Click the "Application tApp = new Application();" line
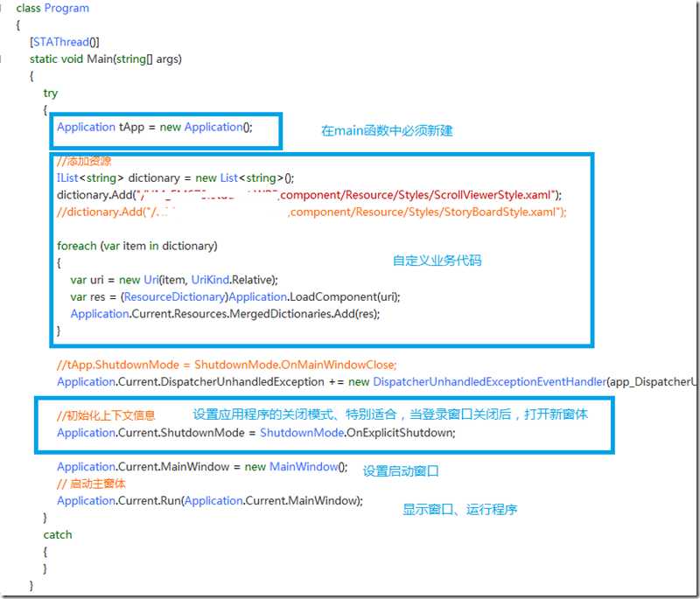This screenshot has width=700, height=599. point(155,127)
